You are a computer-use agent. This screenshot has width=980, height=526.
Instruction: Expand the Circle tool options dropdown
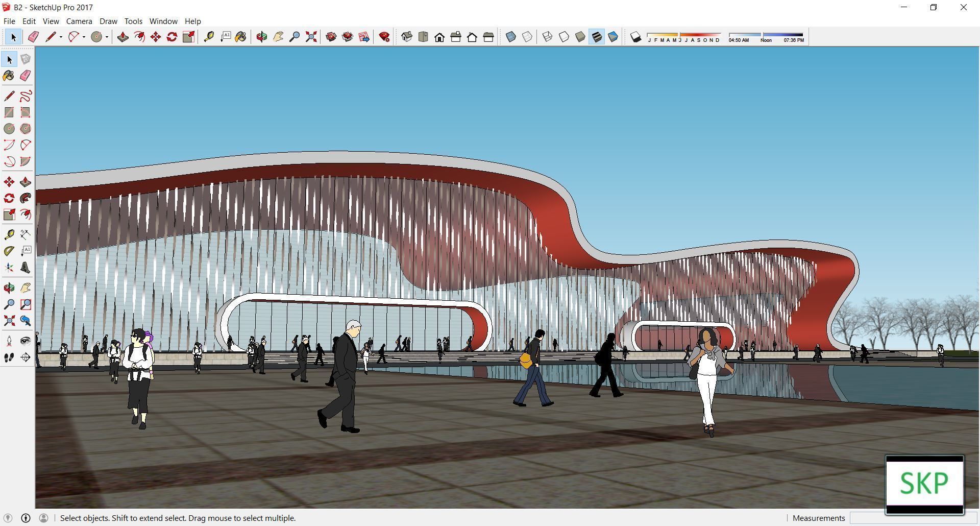coord(107,37)
